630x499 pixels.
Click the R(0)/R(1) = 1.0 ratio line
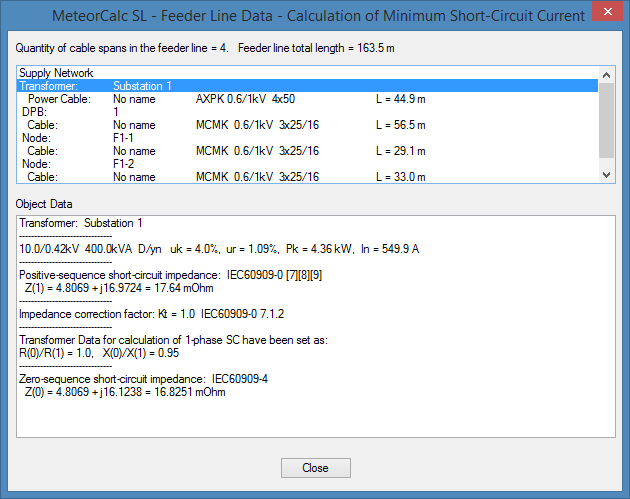(99, 353)
